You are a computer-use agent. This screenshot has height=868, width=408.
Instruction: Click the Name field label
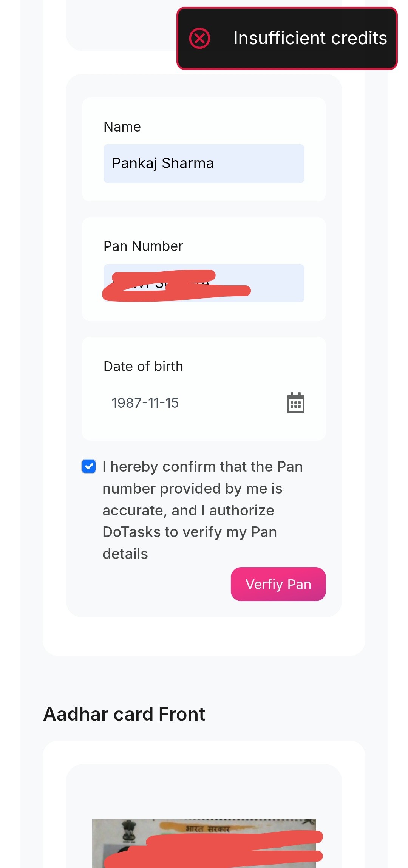click(x=122, y=127)
